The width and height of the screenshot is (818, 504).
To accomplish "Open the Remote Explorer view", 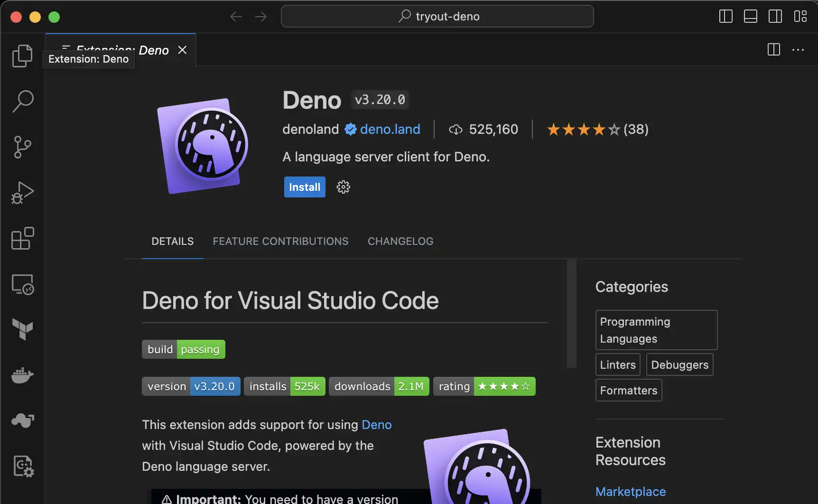I will point(22,284).
